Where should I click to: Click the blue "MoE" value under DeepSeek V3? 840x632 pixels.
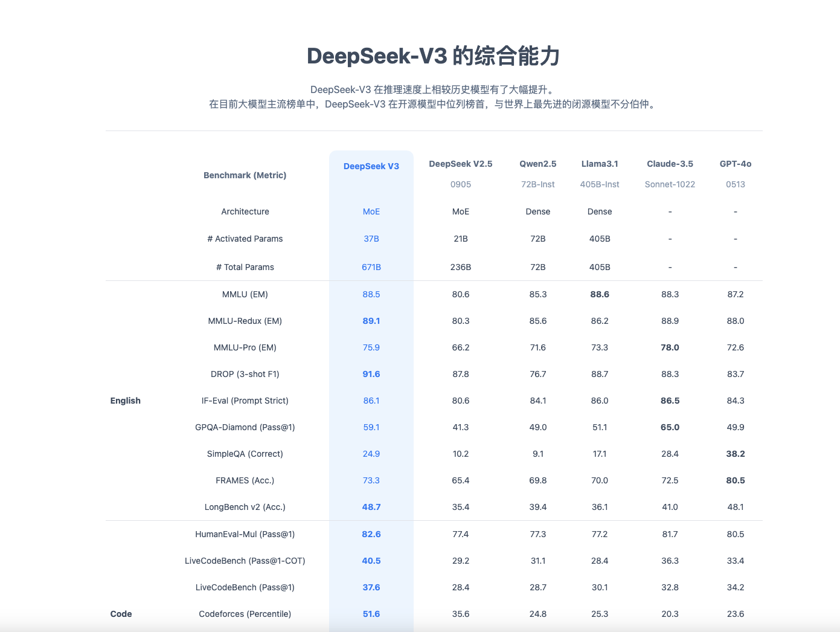pyautogui.click(x=371, y=211)
